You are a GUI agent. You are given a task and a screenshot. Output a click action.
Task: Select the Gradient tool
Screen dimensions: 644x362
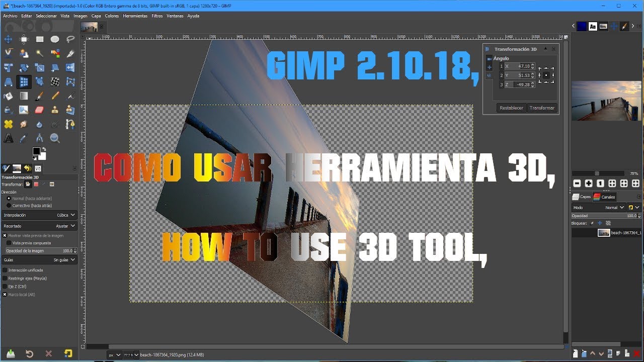24,96
